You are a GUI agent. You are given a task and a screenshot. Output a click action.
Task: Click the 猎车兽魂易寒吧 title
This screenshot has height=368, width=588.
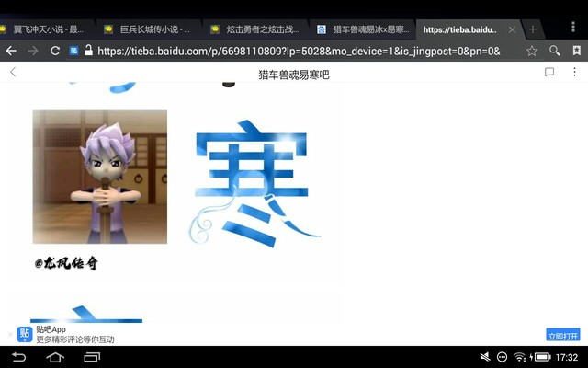point(294,75)
